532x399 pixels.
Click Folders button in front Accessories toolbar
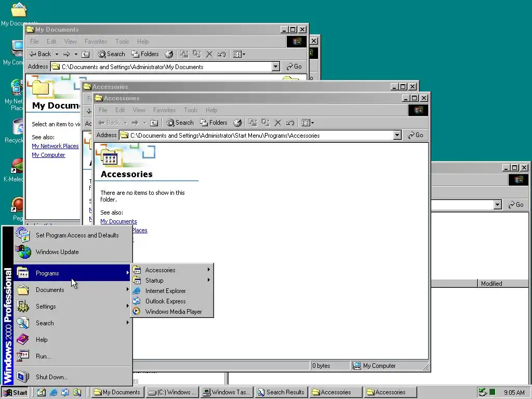pos(214,123)
